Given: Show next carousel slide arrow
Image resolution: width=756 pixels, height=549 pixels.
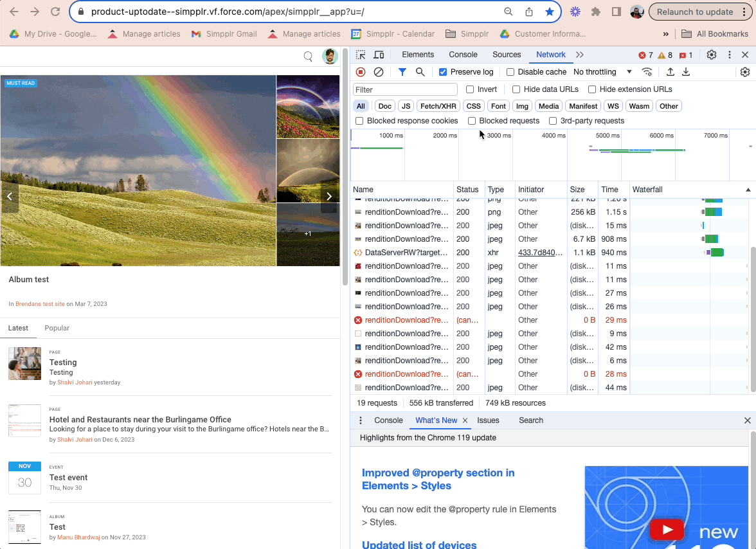Looking at the screenshot, I should (329, 197).
